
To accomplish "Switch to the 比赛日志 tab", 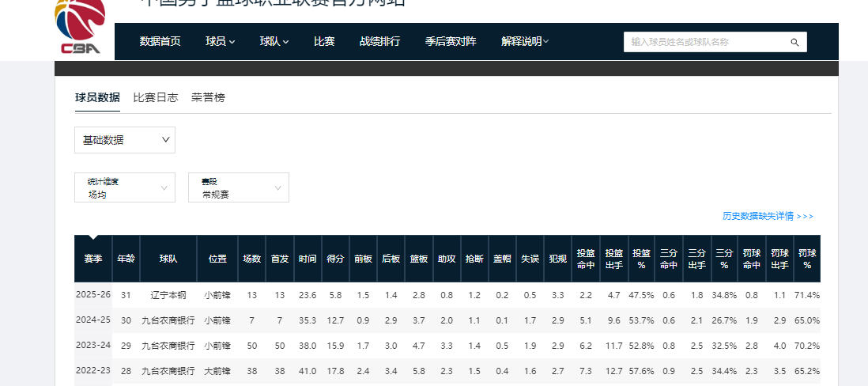I will [x=156, y=97].
